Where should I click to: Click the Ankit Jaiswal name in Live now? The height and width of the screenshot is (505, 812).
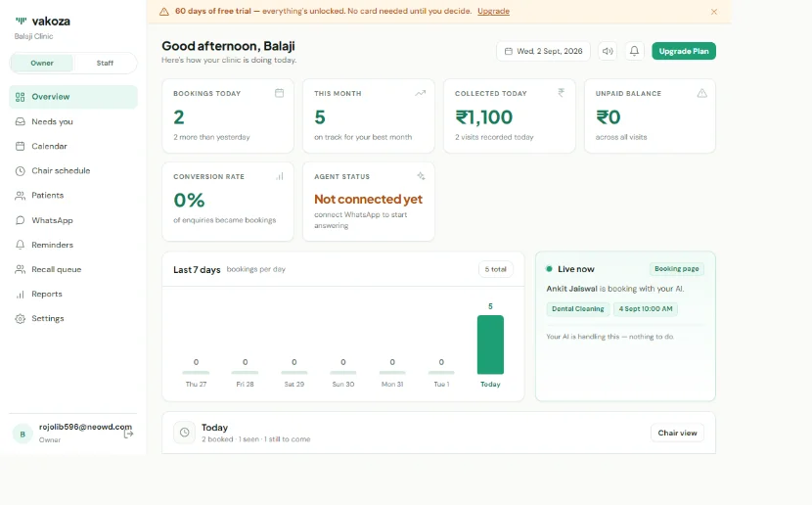click(x=571, y=289)
